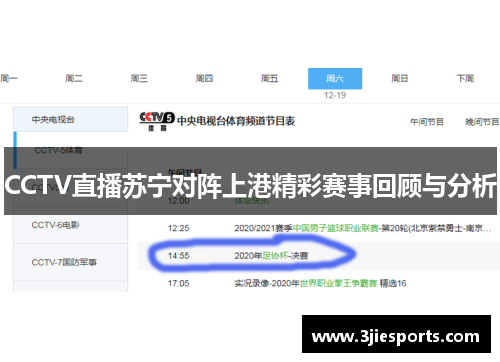500x362 pixels.
Task: Jump to 晚间节目 section link
Action: (x=482, y=122)
